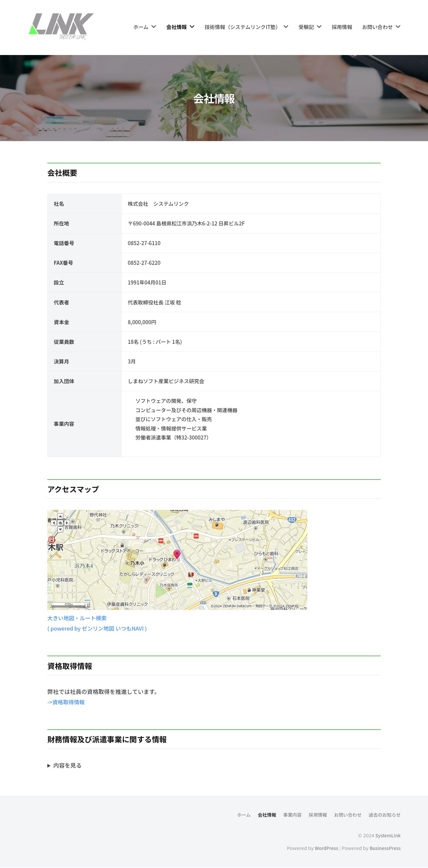Click the 会社概要 section heading
The image size is (428, 868).
[62, 173]
